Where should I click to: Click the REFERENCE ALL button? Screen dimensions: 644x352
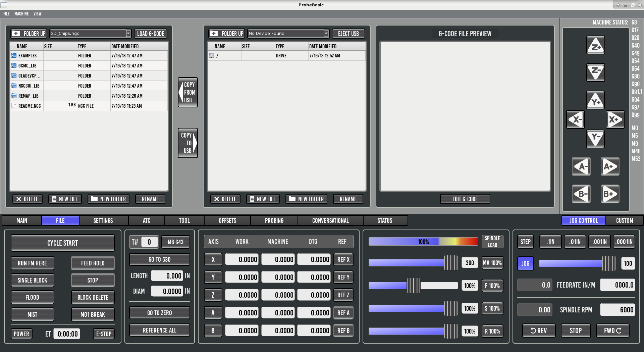[160, 330]
